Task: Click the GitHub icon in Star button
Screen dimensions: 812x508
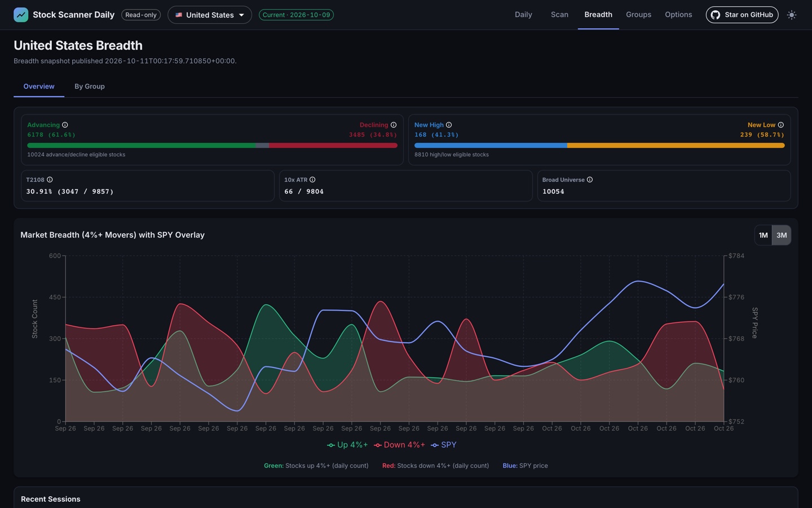Action: pyautogui.click(x=715, y=15)
